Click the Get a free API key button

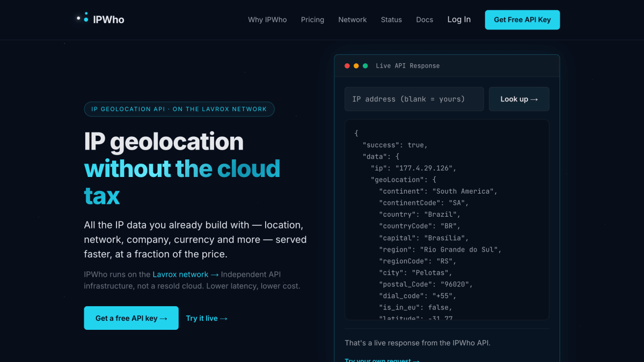pyautogui.click(x=131, y=318)
